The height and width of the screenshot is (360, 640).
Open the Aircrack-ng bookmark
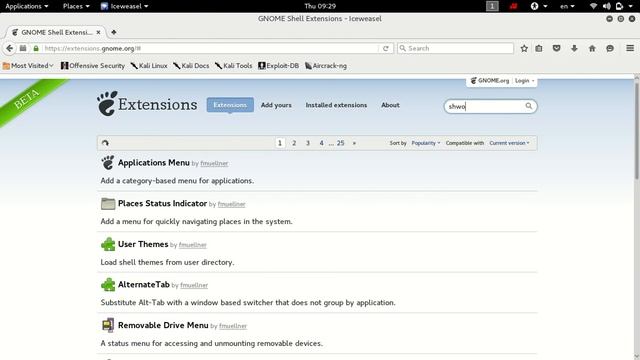(x=326, y=66)
